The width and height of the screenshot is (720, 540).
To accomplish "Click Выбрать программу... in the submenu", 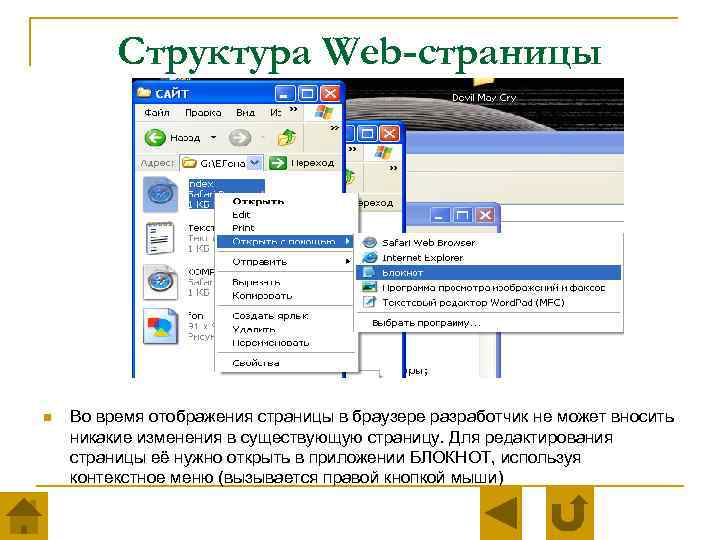I will coord(489,323).
